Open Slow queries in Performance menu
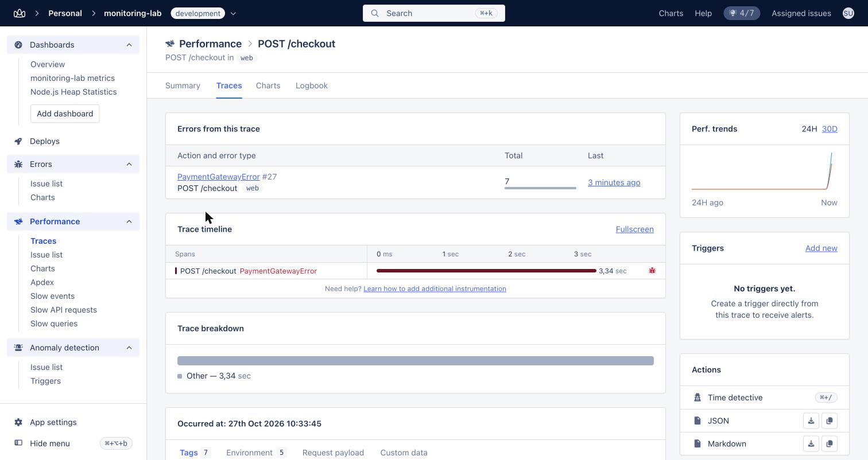Viewport: 868px width, 460px height. (54, 323)
